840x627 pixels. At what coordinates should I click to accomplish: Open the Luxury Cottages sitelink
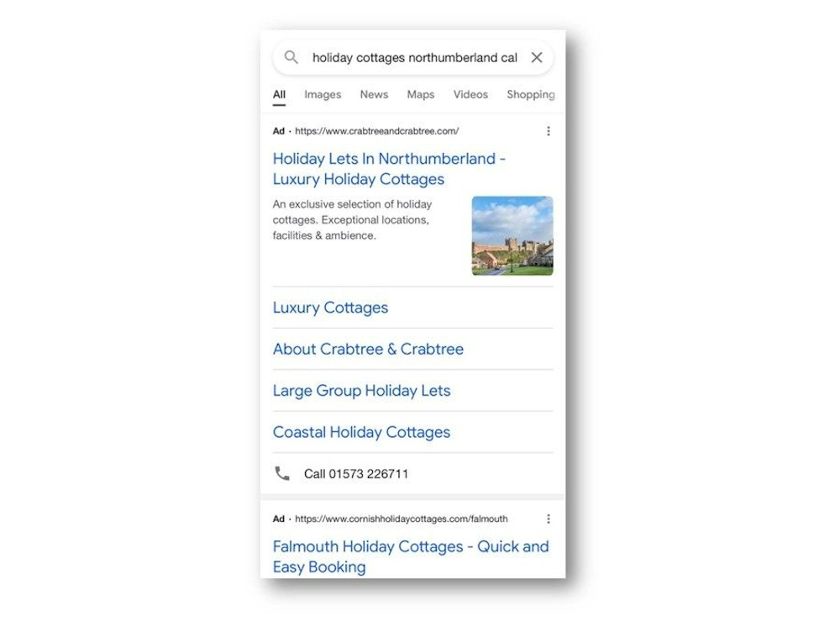[x=330, y=308]
